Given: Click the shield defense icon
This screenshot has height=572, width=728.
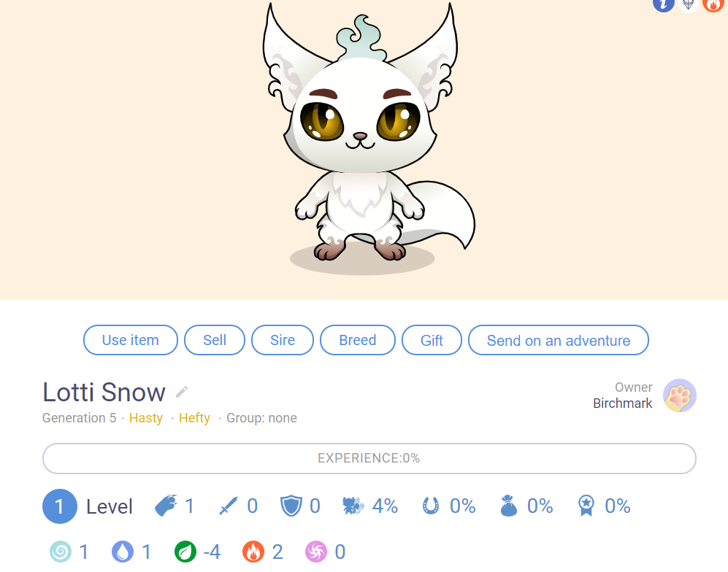Looking at the screenshot, I should (291, 506).
